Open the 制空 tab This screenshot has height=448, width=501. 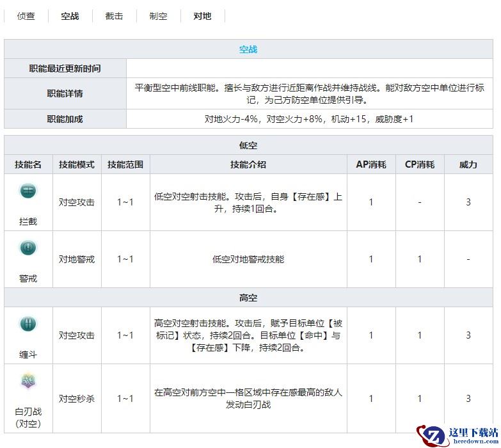(x=158, y=16)
